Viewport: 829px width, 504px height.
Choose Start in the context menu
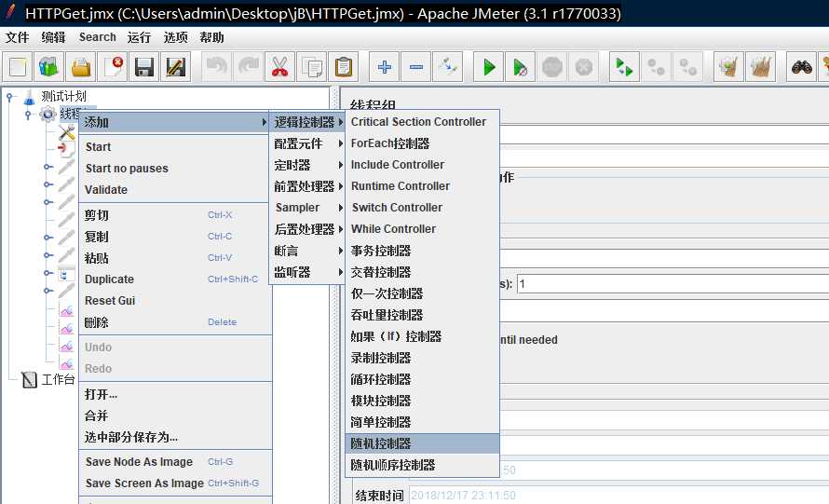(175, 147)
